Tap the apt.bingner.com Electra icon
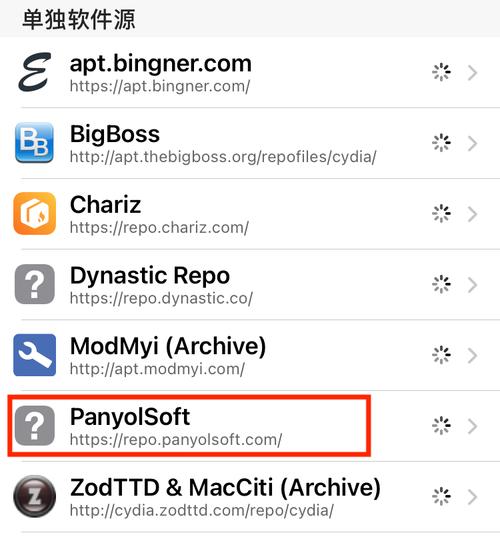Image resolution: width=500 pixels, height=543 pixels. [35, 72]
